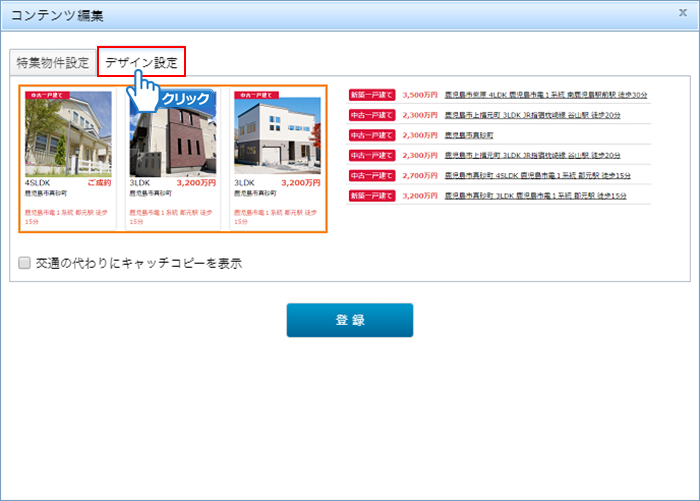Screen dimensions: 700x501
Task: Close the コンテンツ編集 dialog
Action: tap(682, 14)
